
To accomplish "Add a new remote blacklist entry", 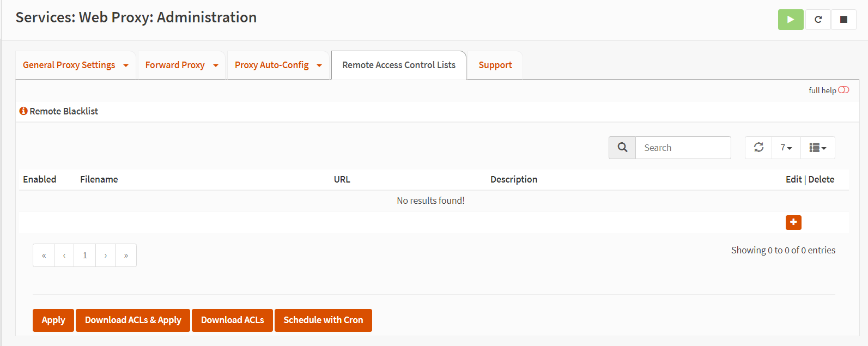I will (x=793, y=222).
